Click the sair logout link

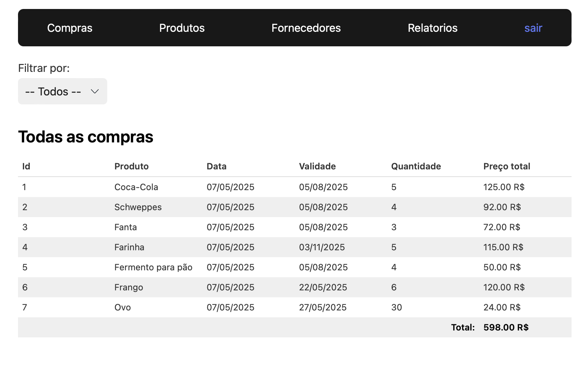pos(533,28)
